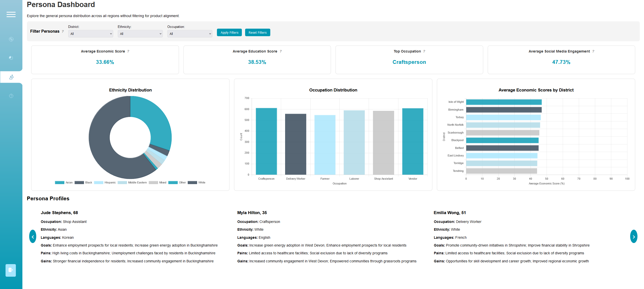Screen dimensions: 644x289
Task: Click the Farmer bar in occupation chart
Action: [325, 145]
